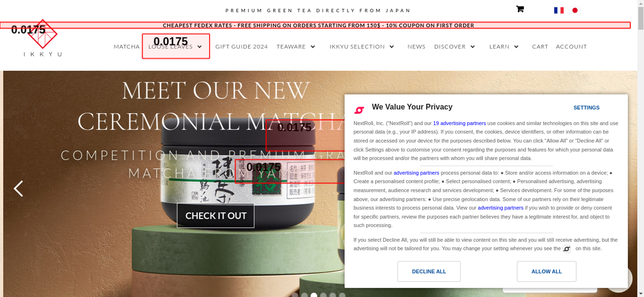
Task: Expand the Loose Leaves dropdown
Action: pyautogui.click(x=200, y=47)
